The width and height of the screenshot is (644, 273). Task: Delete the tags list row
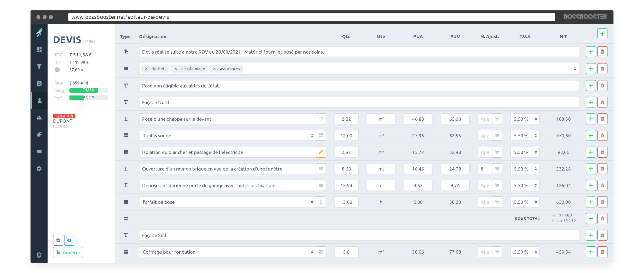tap(602, 69)
